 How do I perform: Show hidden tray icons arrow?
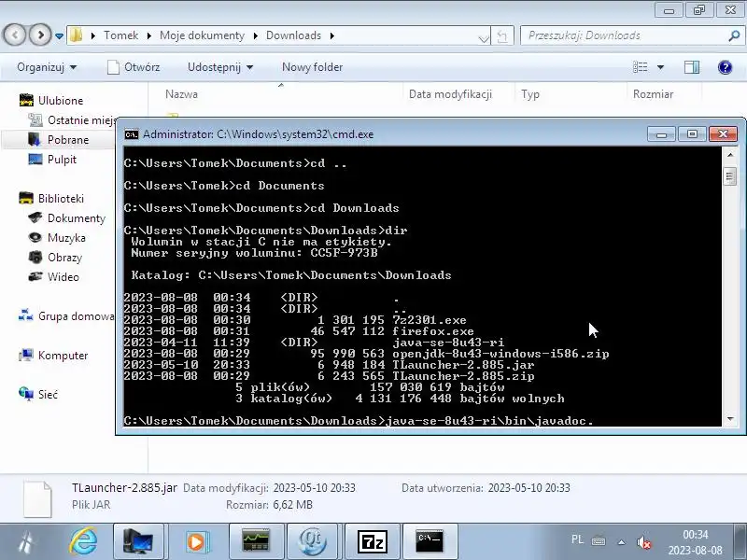(621, 542)
